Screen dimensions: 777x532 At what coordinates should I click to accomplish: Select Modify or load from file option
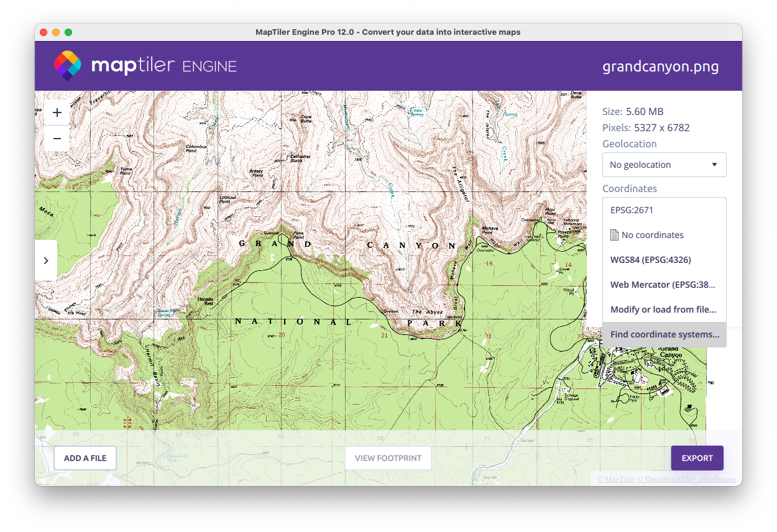point(663,310)
